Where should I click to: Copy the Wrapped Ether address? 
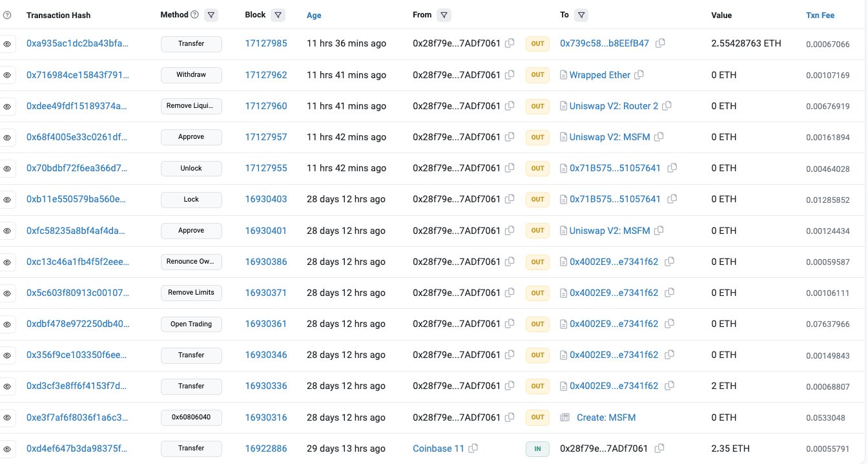coord(639,75)
